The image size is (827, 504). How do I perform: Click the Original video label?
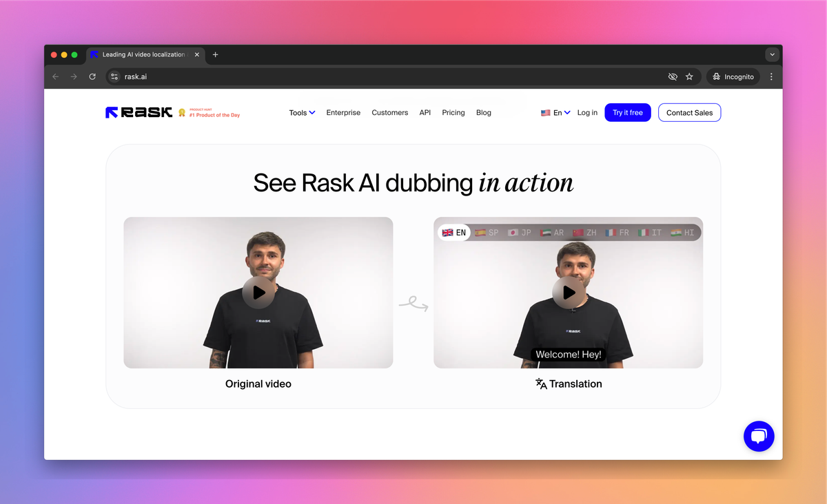pyautogui.click(x=258, y=384)
